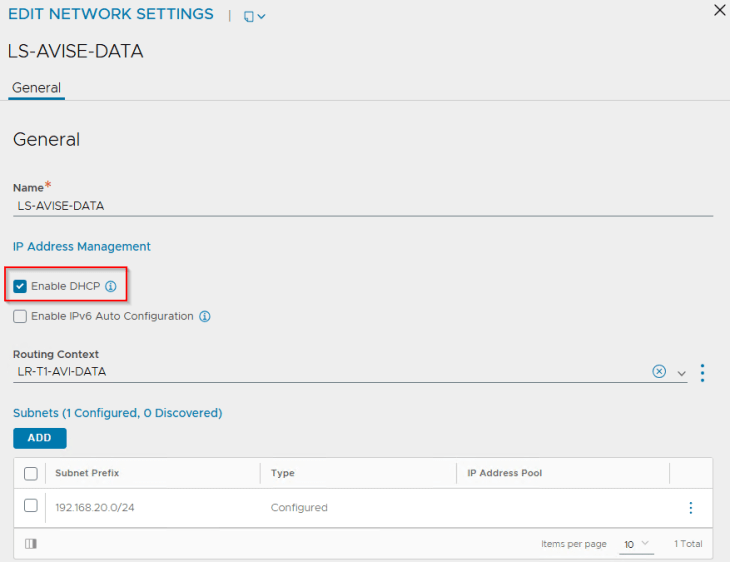Click the Name field containing LS-AVISE-DATA
This screenshot has width=730, height=562.
tap(360, 205)
